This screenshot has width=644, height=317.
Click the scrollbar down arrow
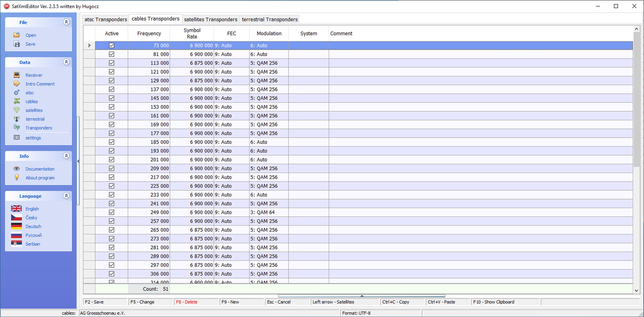636,291
